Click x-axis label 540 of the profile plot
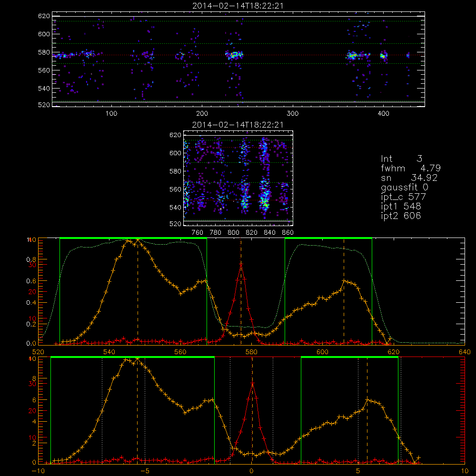 tap(109, 352)
